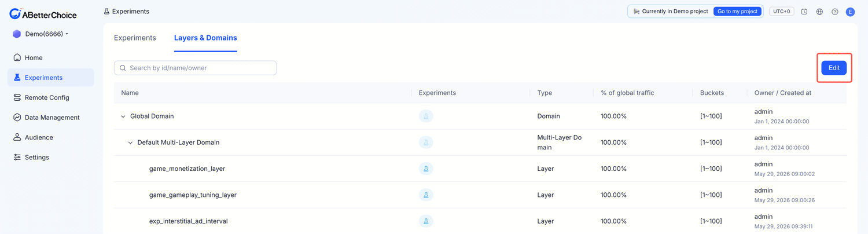
Task: Click the Experiments flask sidebar icon
Action: [x=17, y=78]
